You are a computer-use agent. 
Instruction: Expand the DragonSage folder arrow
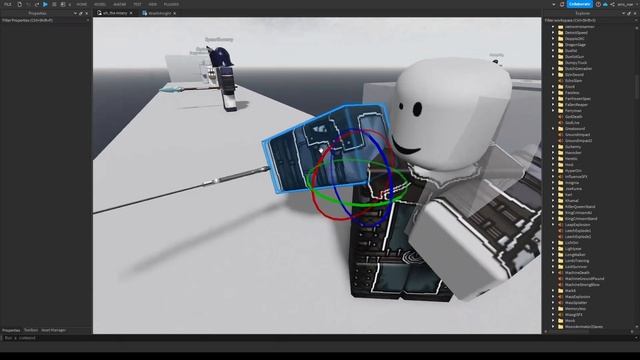pyautogui.click(x=553, y=44)
